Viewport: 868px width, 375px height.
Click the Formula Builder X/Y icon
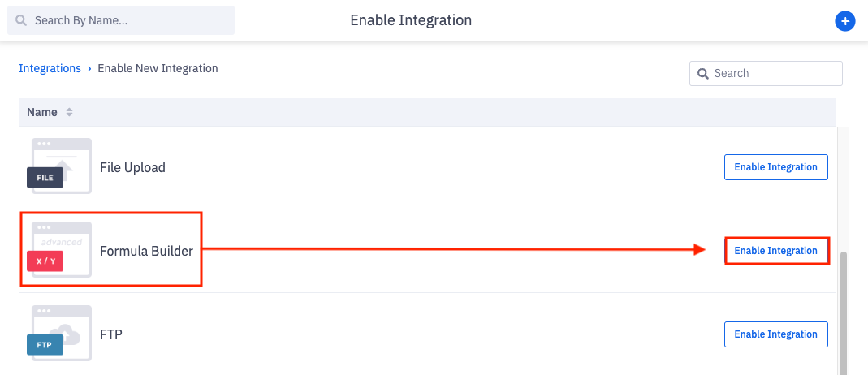pos(59,249)
